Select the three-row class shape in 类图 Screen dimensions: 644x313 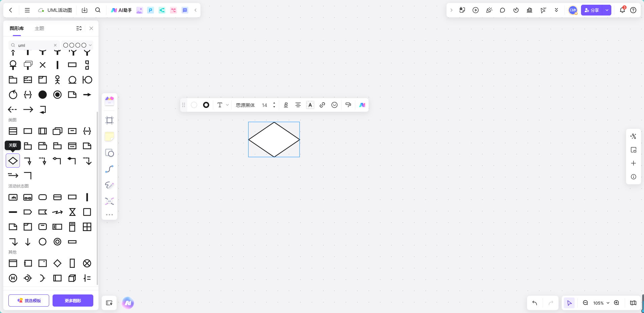pos(13,131)
